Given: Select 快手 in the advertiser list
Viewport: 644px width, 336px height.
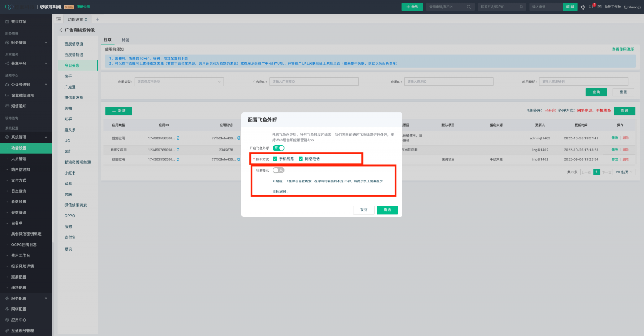Looking at the screenshot, I should (68, 76).
